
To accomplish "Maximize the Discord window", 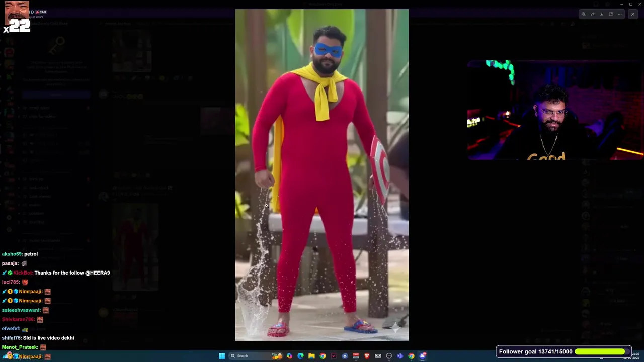I will [x=630, y=4].
